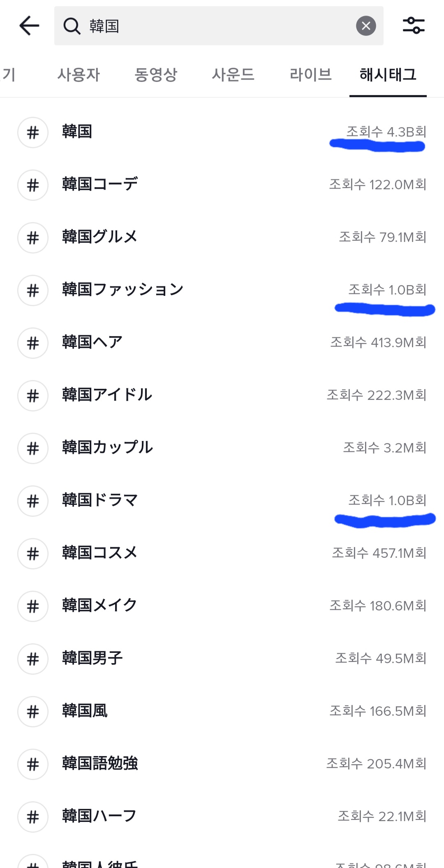444x868 pixels.
Task: Select the 해시태그 tab
Action: pos(388,75)
